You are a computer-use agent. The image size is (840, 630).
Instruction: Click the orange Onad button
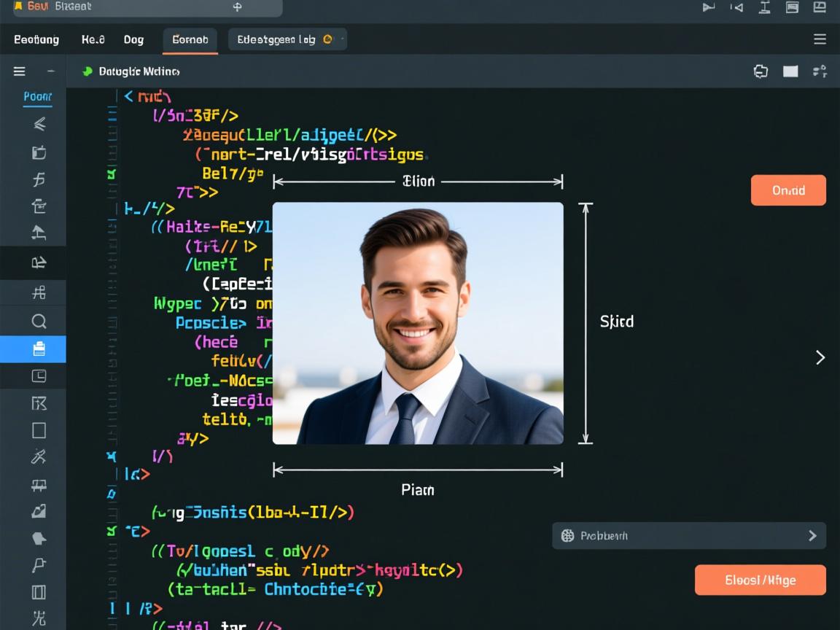[788, 190]
